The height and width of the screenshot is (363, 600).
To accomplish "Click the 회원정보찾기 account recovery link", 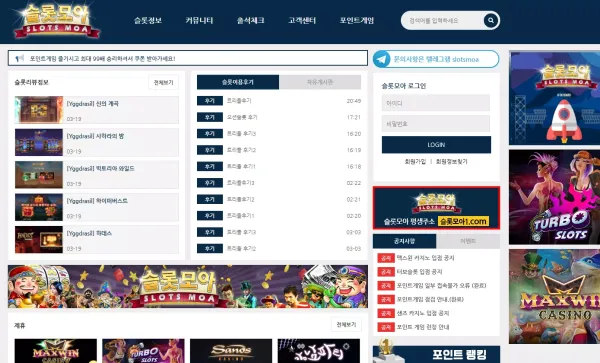I will (x=452, y=162).
